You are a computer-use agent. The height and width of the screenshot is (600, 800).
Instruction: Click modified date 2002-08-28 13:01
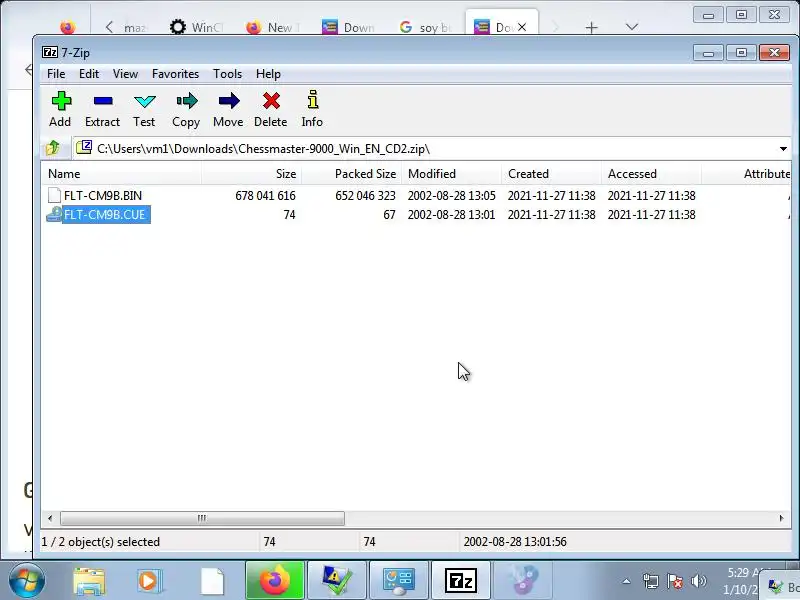point(452,215)
